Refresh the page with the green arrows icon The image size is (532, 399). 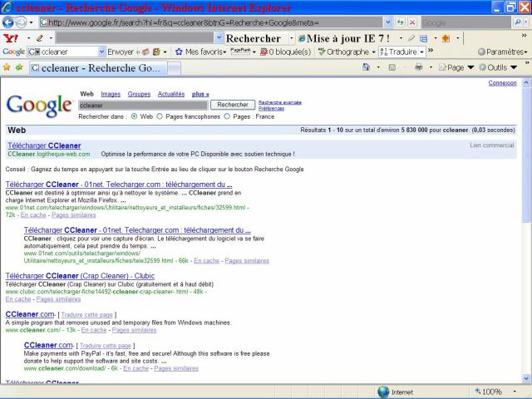(x=401, y=22)
